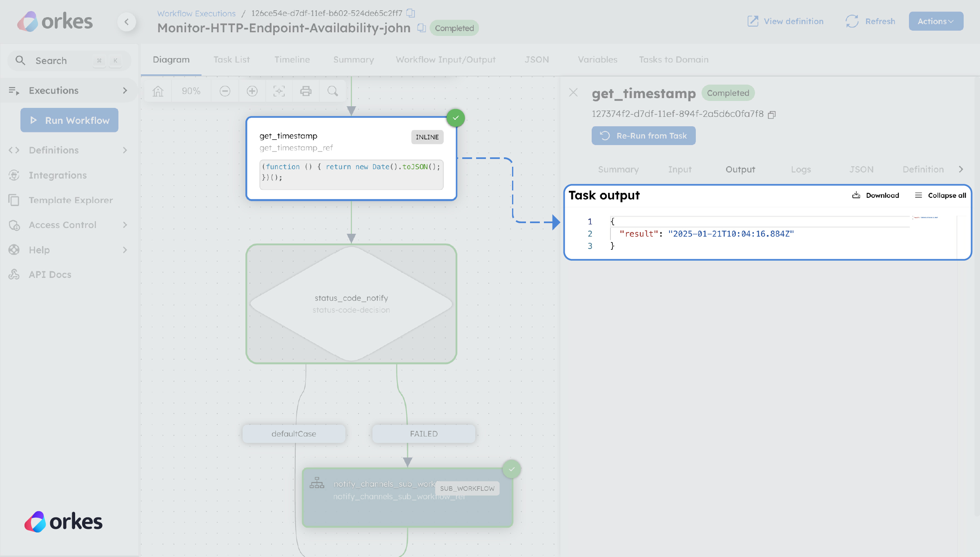Viewport: 980px width, 557px height.
Task: Collapse all task output lines
Action: [x=940, y=195]
